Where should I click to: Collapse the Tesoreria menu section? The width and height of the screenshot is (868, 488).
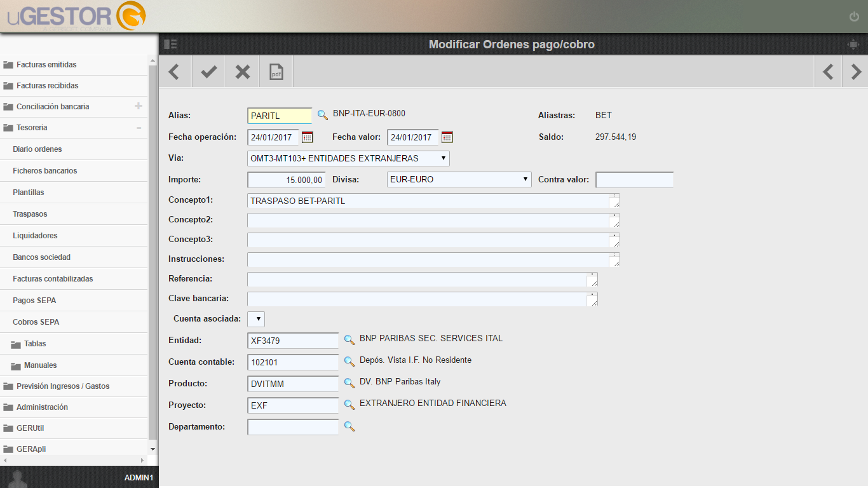pyautogui.click(x=139, y=128)
